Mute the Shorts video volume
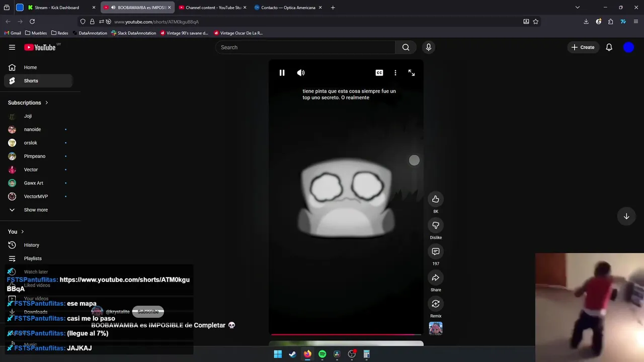Image resolution: width=644 pixels, height=362 pixels. (301, 73)
